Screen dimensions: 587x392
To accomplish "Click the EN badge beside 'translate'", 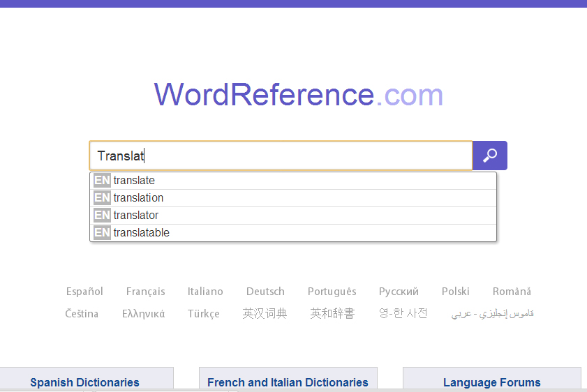I will [x=102, y=181].
